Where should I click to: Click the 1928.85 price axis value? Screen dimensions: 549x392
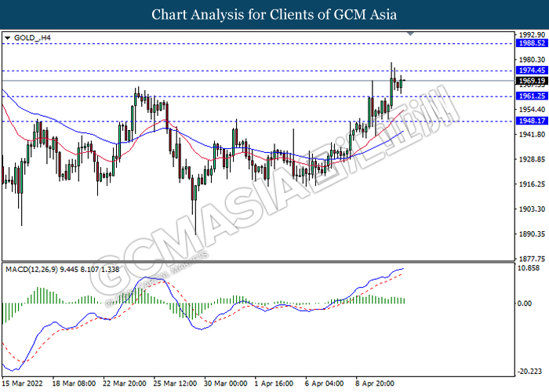tap(532, 159)
